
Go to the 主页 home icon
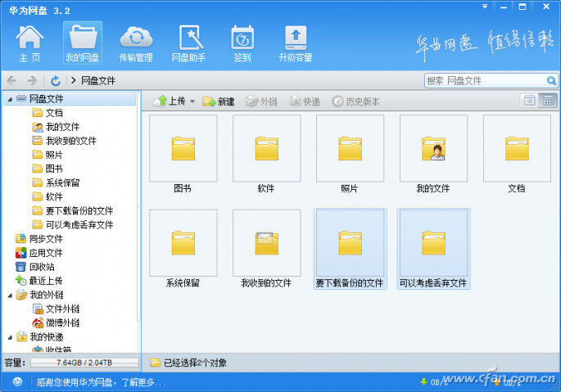pos(29,43)
